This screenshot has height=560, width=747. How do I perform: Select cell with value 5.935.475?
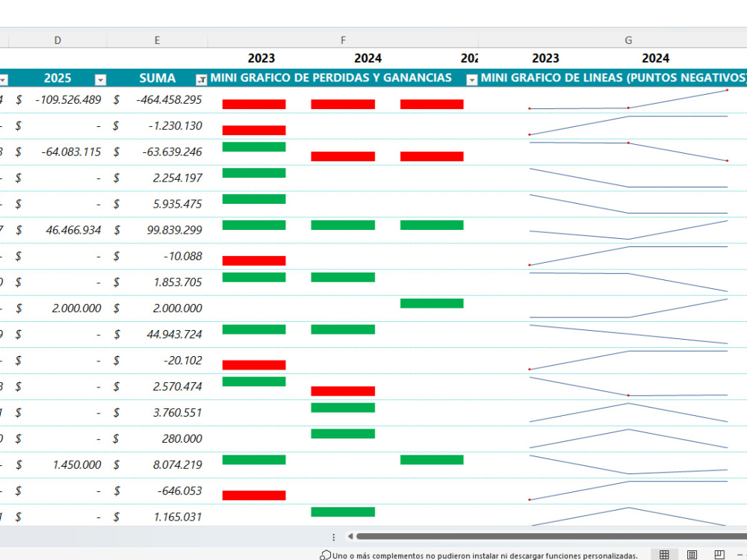pyautogui.click(x=157, y=205)
